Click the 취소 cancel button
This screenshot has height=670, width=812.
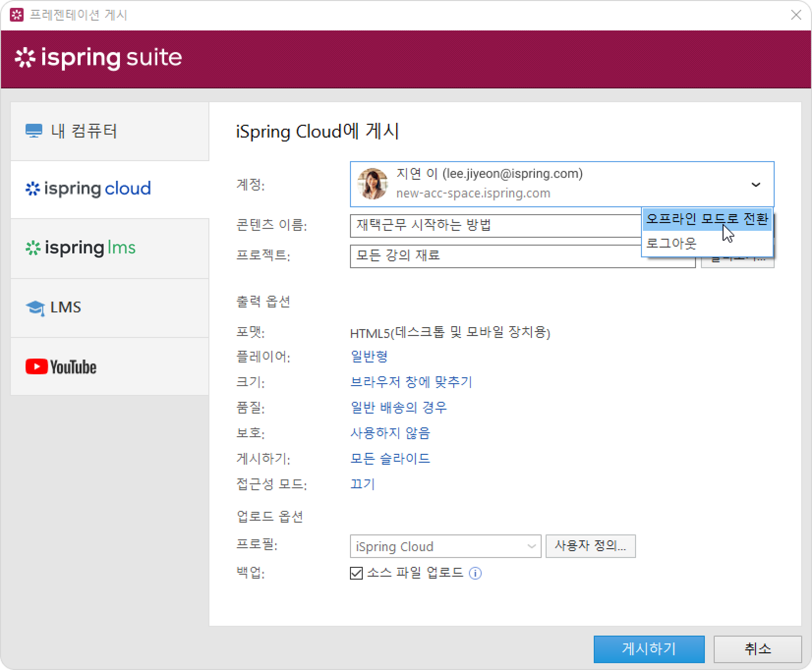[x=757, y=649]
